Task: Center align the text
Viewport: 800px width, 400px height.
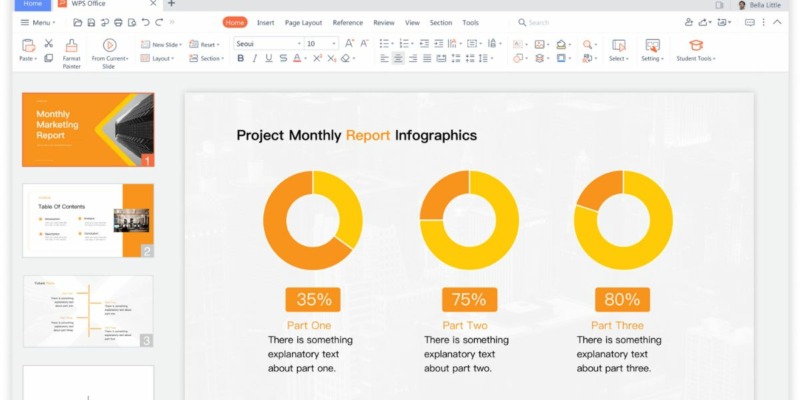Action: coord(398,58)
